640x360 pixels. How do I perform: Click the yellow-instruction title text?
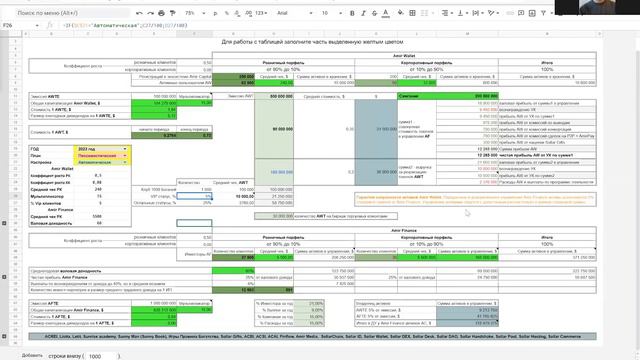[312, 42]
